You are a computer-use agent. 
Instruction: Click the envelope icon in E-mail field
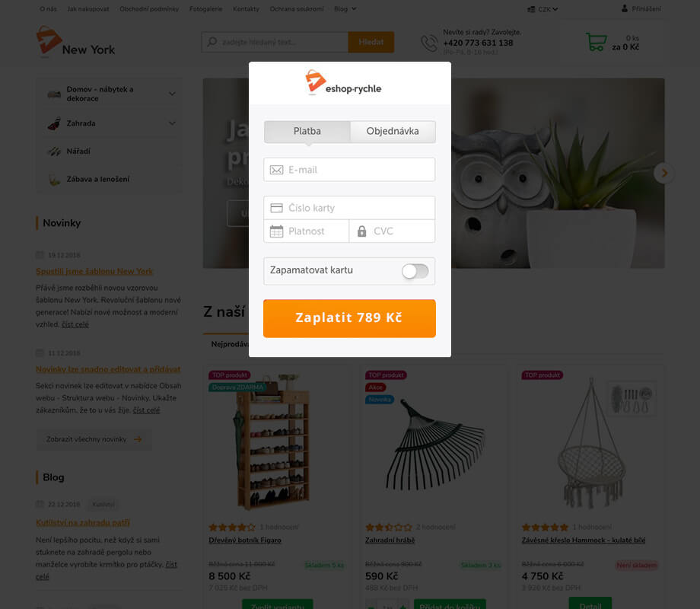(276, 170)
